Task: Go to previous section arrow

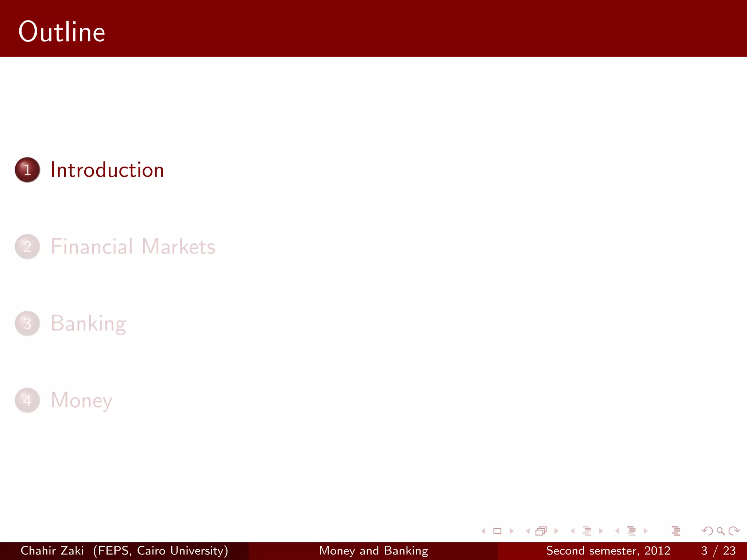Action: pos(617,531)
